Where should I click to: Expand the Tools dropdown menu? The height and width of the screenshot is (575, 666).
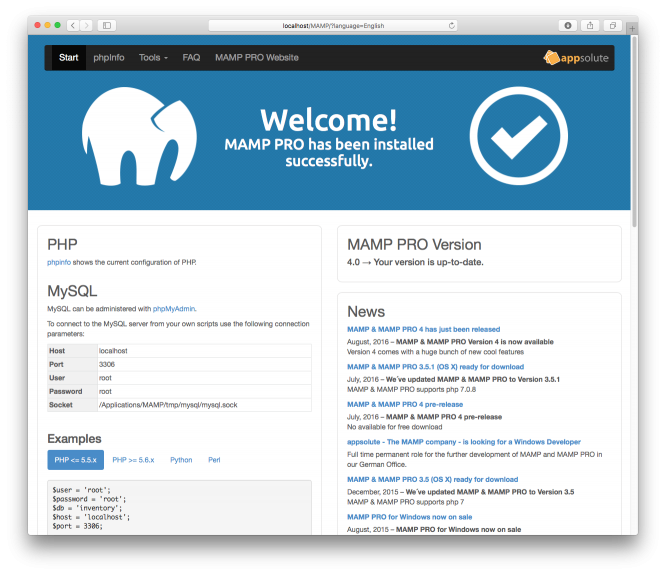pyautogui.click(x=153, y=58)
